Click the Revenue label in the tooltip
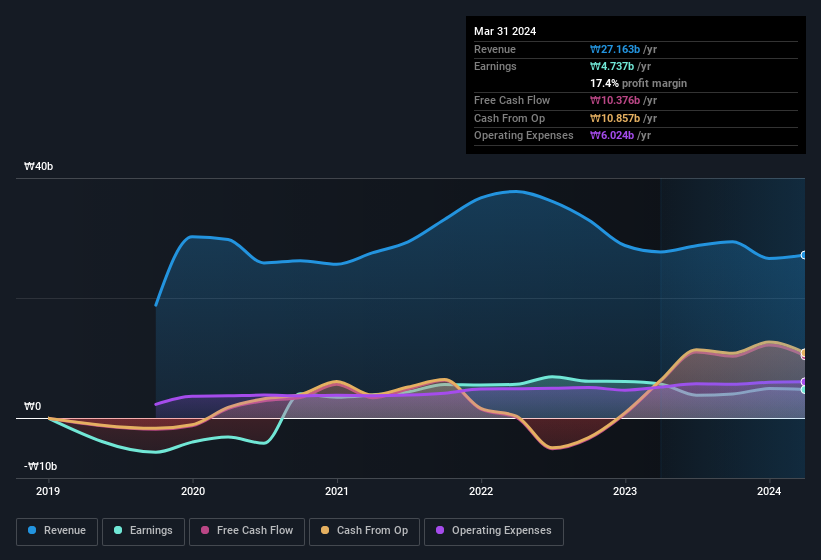The width and height of the screenshot is (821, 560). pyautogui.click(x=495, y=49)
